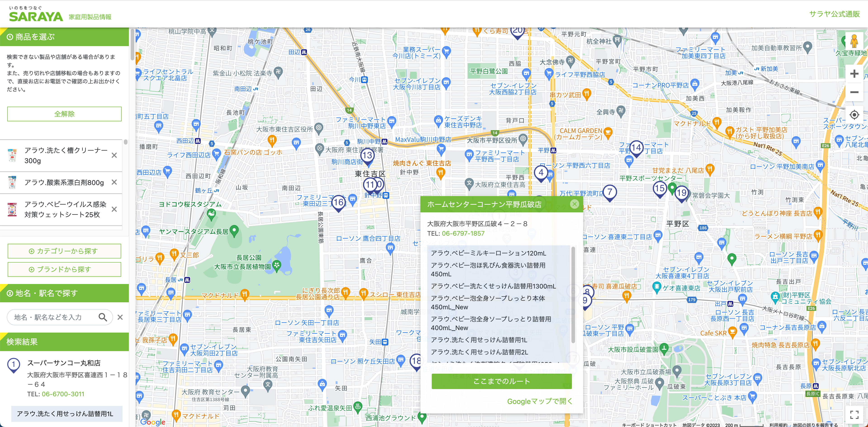Click the popup product list scrollbar

[573, 295]
